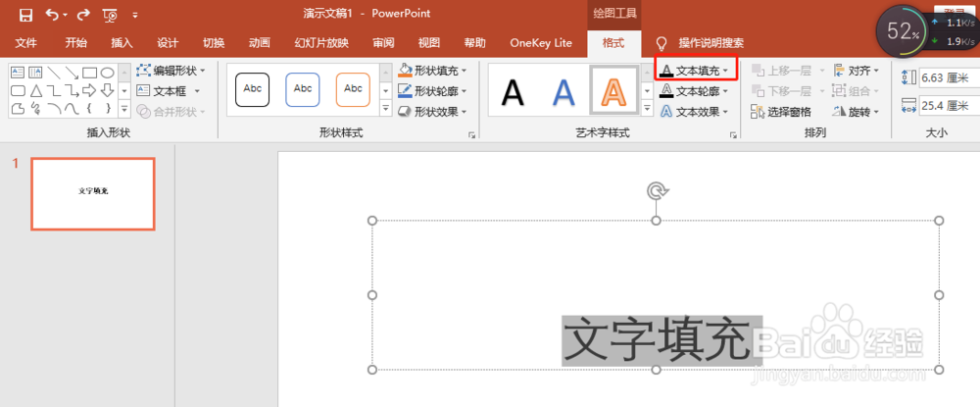Viewport: 980px width, 407px height.
Task: Open the 文本效果 dropdown
Action: [695, 112]
